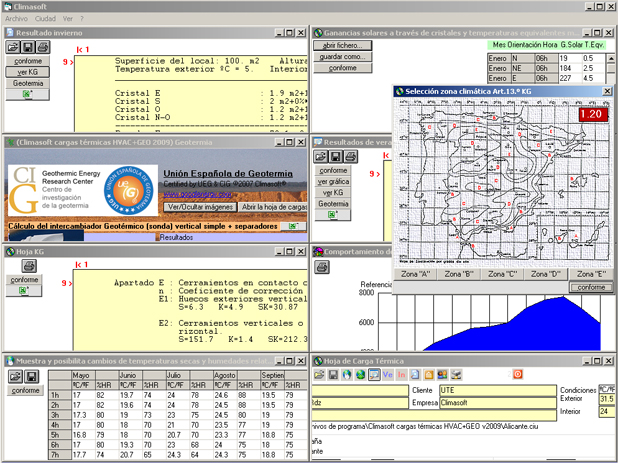Click the Exterior temperature field '31.5'
618x463 pixels.
tap(607, 400)
